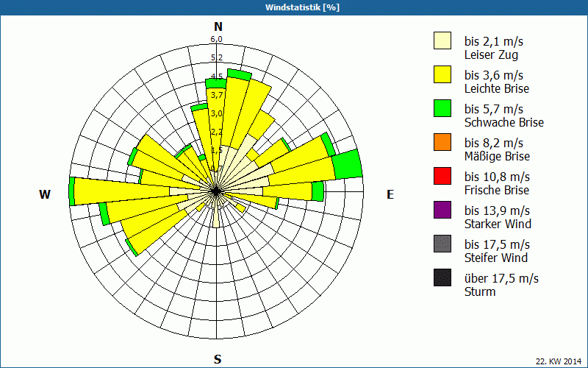Image resolution: width=588 pixels, height=368 pixels.
Task: Click the 'Starker Wind' legend label
Action: (x=498, y=224)
